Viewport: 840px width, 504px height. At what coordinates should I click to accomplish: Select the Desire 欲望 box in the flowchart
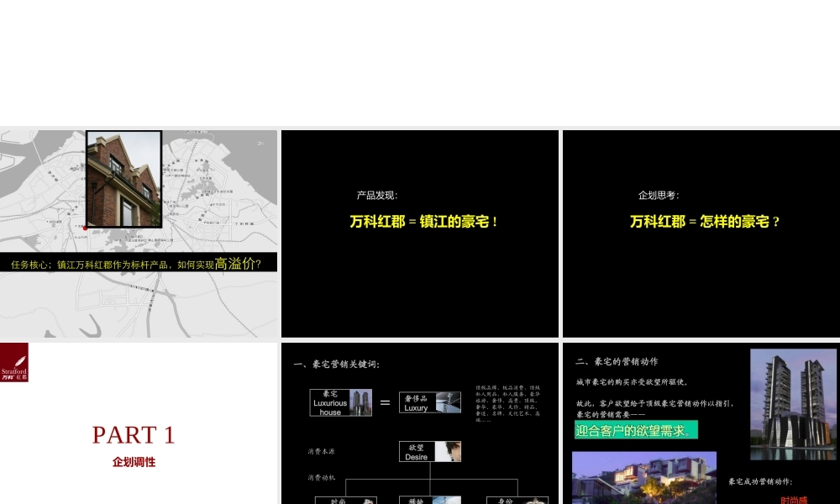click(x=430, y=451)
